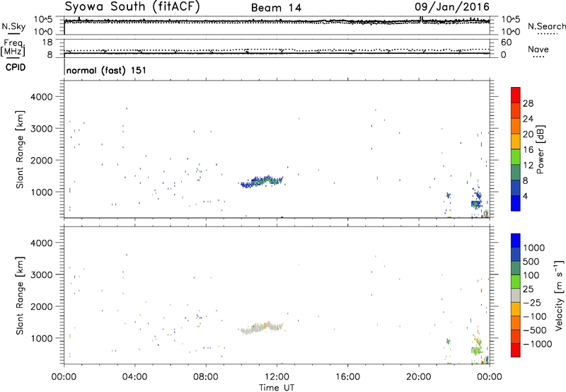This screenshot has height=392, width=566.
Task: Click the red top of the power colorbar
Action: [516, 95]
